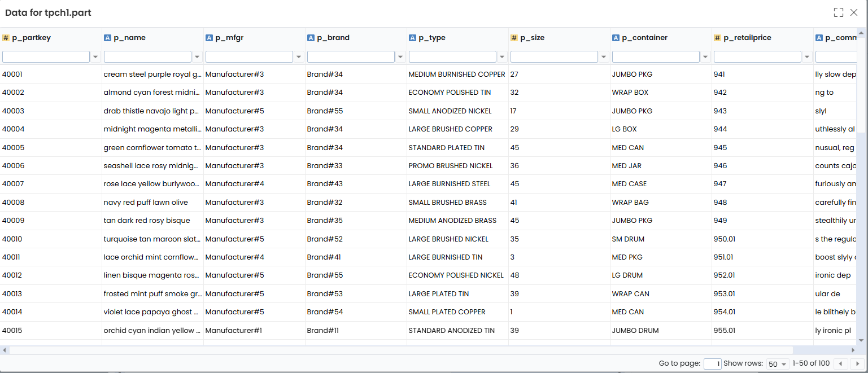868x373 pixels.
Task: Go to the next page of results
Action: click(x=857, y=364)
